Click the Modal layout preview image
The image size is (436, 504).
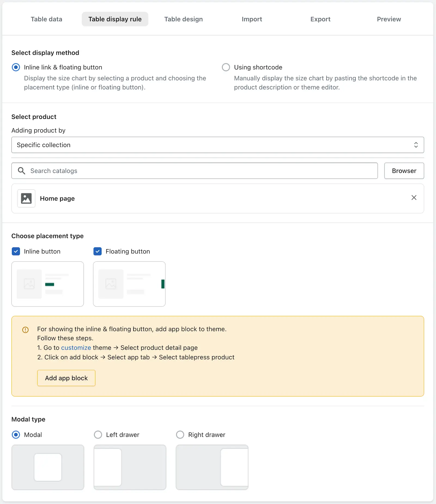[48, 467]
